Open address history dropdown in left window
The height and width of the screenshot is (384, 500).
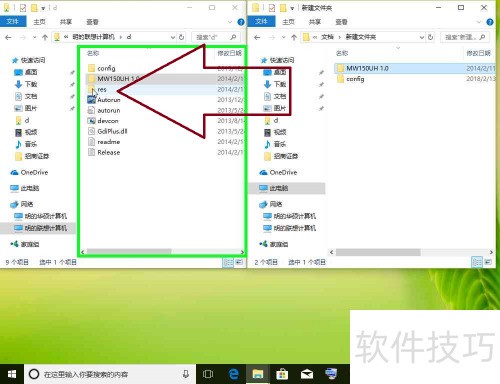(173, 37)
